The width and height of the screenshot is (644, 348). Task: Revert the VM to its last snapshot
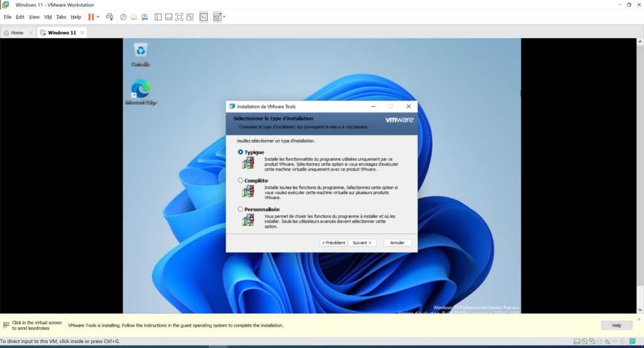pyautogui.click(x=134, y=17)
